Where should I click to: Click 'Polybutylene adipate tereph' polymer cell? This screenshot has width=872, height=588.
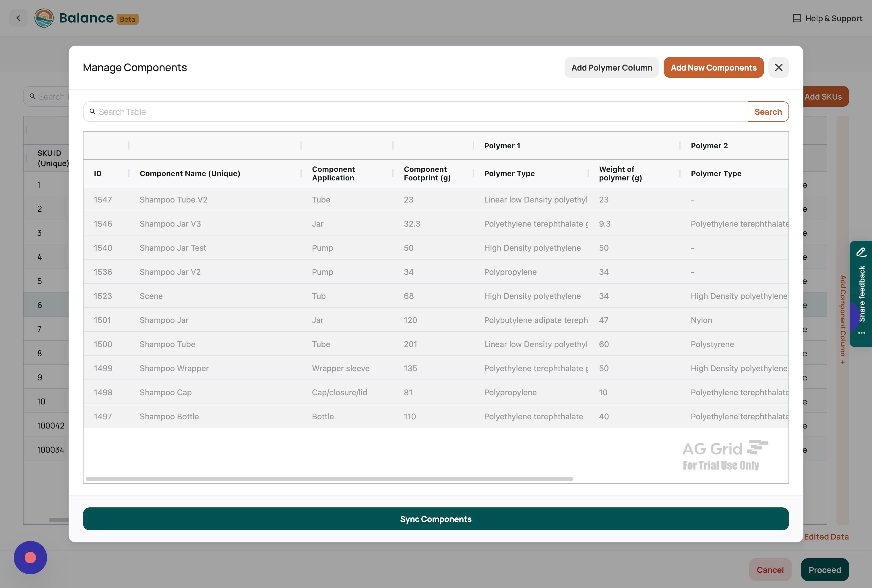click(536, 320)
